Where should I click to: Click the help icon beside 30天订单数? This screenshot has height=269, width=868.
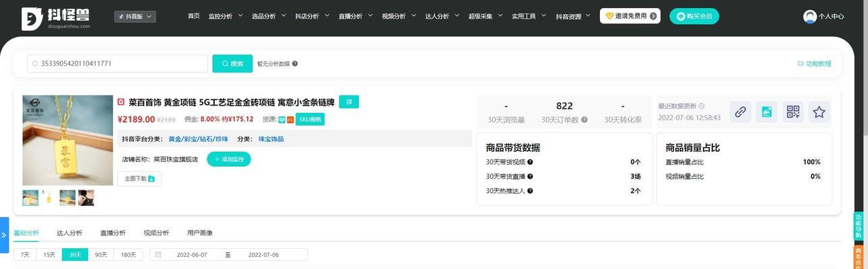[x=585, y=120]
